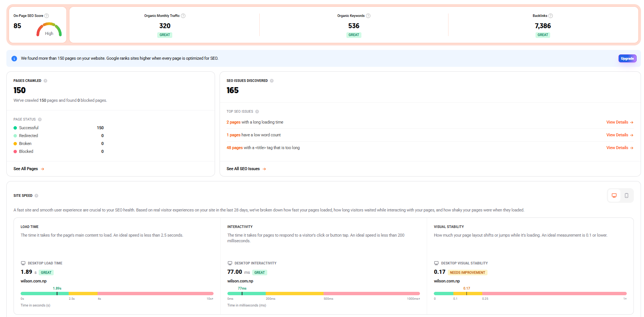
Task: Click the '48 pages' title tag issue
Action: click(x=235, y=148)
